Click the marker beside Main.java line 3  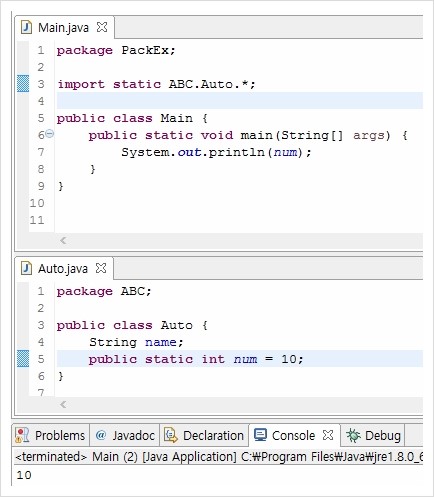coord(23,84)
